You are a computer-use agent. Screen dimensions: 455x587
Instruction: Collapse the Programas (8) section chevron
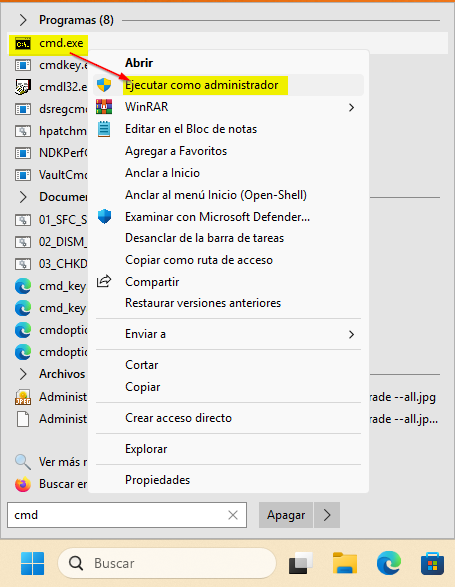pyautogui.click(x=23, y=20)
